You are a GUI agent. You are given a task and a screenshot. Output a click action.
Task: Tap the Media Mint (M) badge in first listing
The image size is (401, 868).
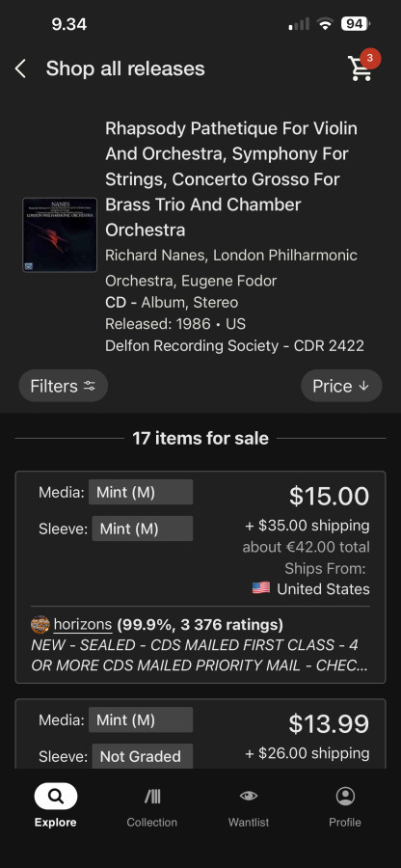click(x=141, y=492)
